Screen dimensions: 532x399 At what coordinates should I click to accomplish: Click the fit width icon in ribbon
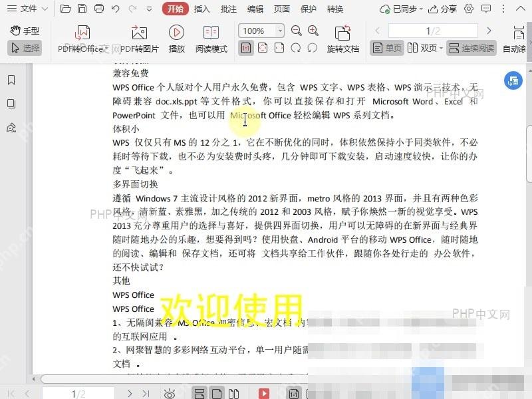279,48
